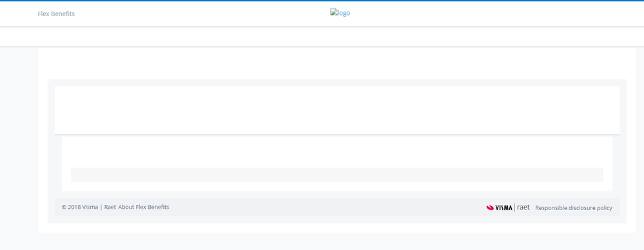Click the blank area above the gray container
This screenshot has width=644, height=250.
337,64
